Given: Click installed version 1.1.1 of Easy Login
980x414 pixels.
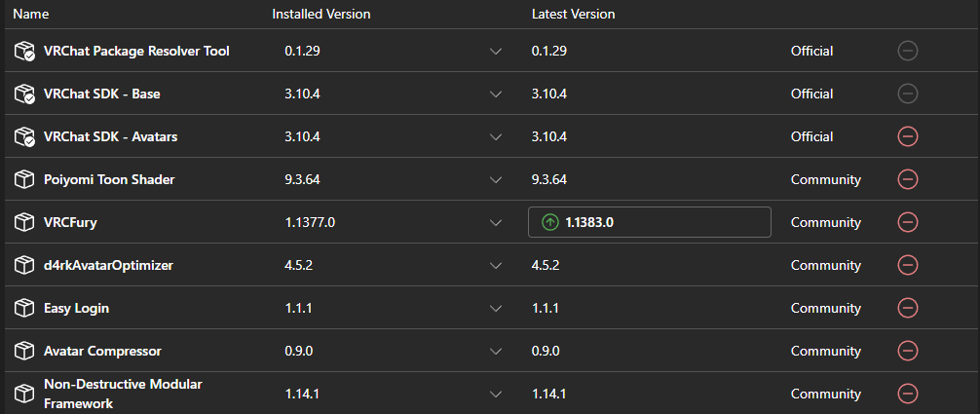Looking at the screenshot, I should coord(298,308).
